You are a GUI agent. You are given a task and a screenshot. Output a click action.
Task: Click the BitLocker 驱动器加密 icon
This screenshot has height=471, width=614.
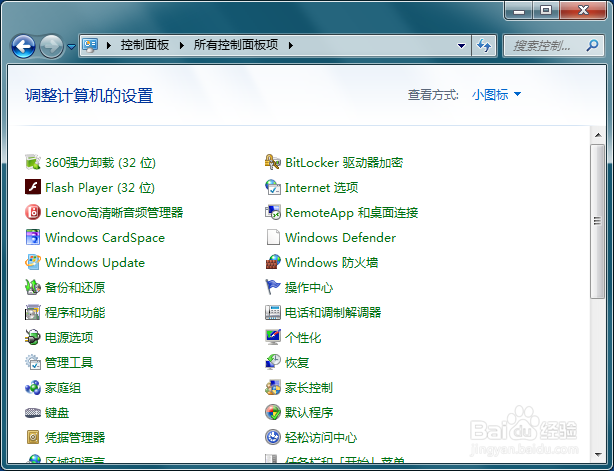(x=273, y=162)
